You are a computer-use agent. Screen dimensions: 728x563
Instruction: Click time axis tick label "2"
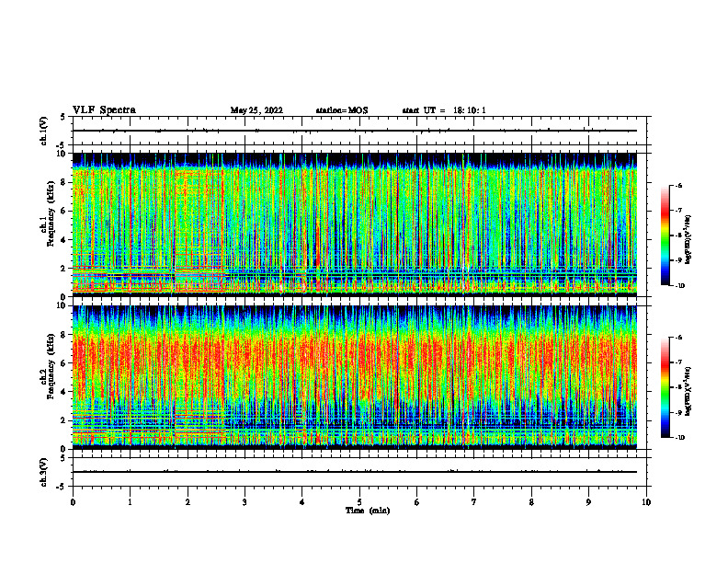coord(188,502)
